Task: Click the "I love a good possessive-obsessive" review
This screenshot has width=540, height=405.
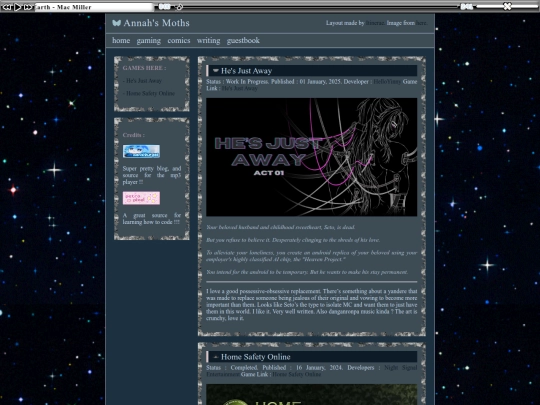Action: coord(312,305)
